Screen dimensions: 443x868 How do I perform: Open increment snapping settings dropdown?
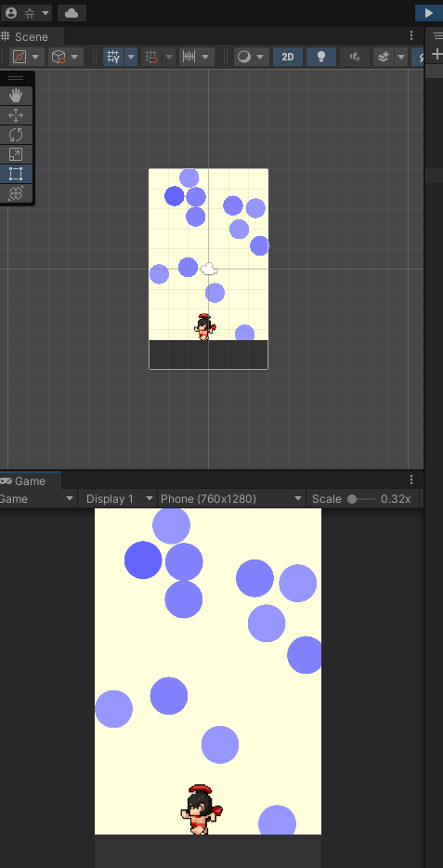(x=196, y=57)
